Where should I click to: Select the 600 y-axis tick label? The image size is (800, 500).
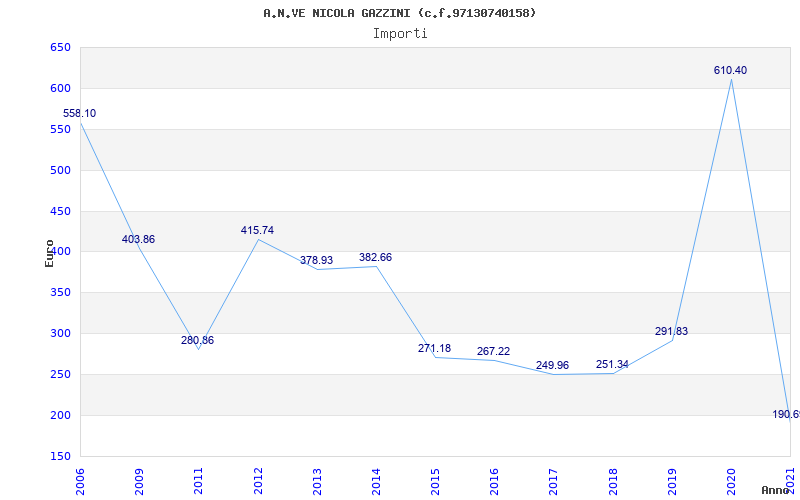pos(60,89)
